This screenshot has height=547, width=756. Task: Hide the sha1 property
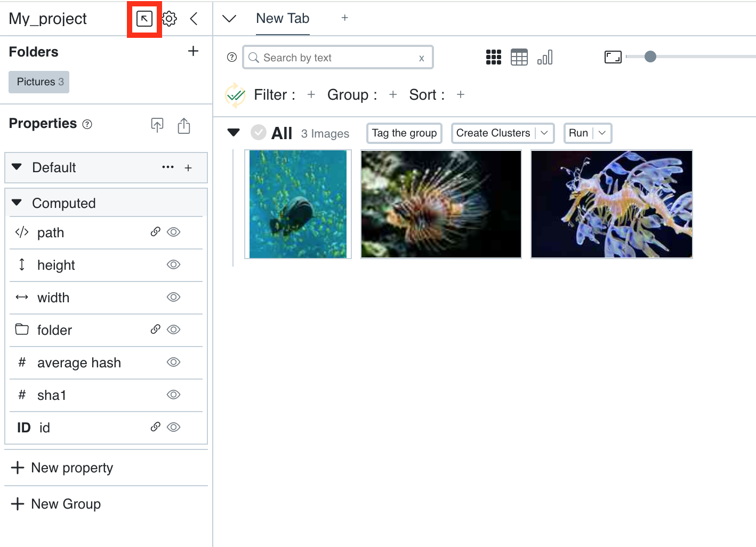point(174,395)
